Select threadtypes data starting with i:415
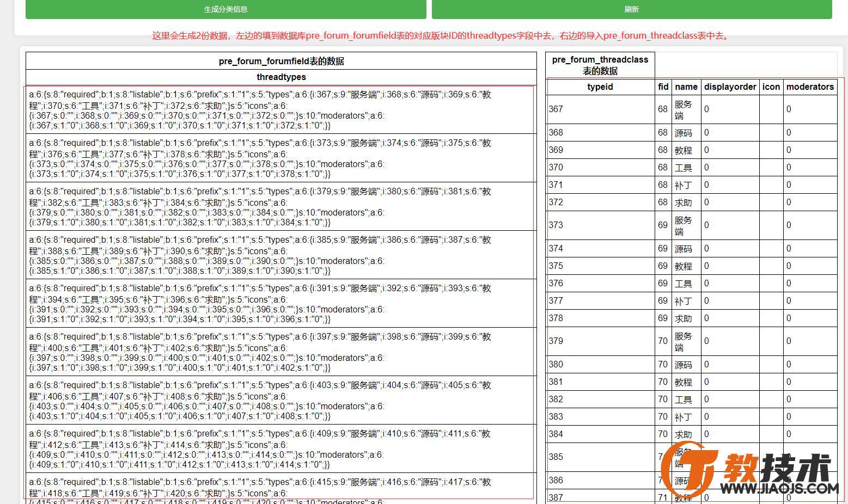The image size is (848, 504). [x=281, y=489]
